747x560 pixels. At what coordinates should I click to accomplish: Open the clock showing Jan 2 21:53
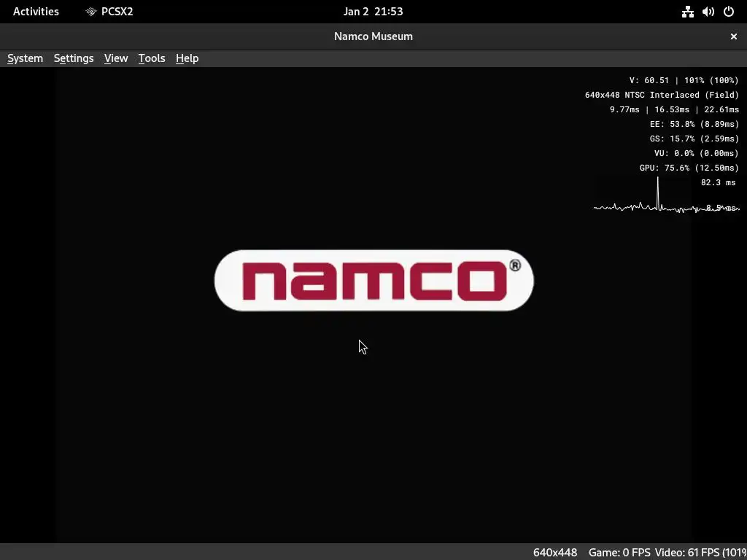tap(373, 12)
